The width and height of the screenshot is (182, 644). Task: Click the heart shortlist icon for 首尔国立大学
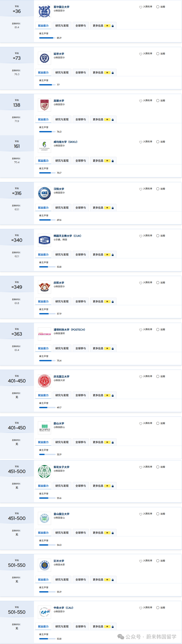[x=141, y=7]
